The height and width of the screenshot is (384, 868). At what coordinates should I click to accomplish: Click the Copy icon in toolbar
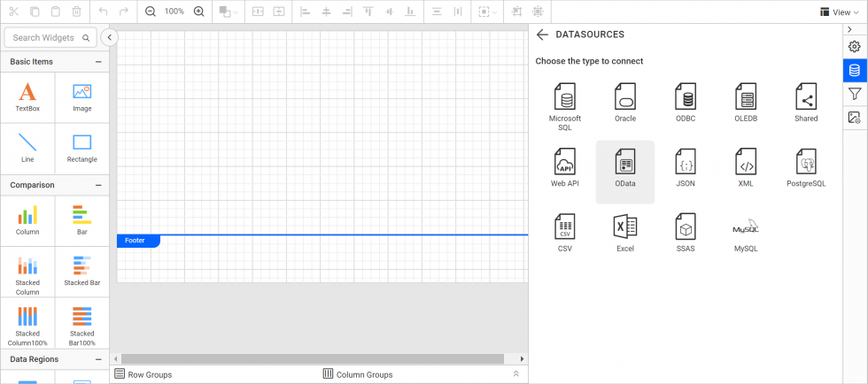pos(35,12)
